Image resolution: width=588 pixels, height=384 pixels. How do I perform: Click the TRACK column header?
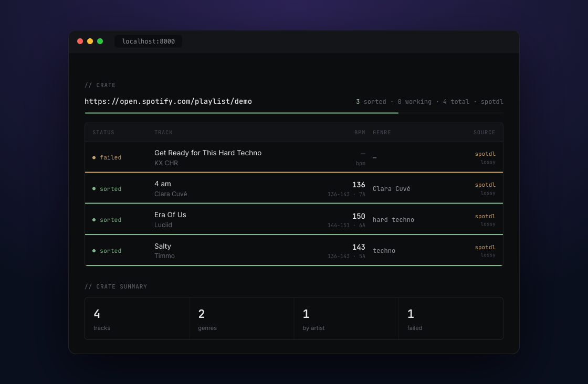[163, 133]
